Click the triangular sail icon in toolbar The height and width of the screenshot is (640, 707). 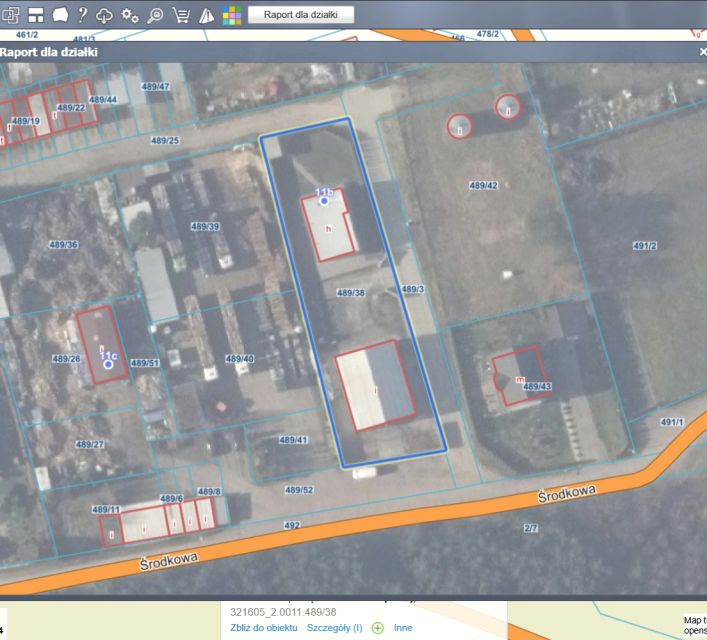(206, 15)
